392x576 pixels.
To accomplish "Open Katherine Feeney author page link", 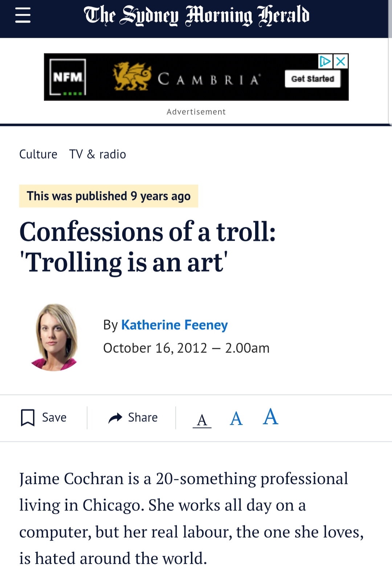I will (174, 325).
